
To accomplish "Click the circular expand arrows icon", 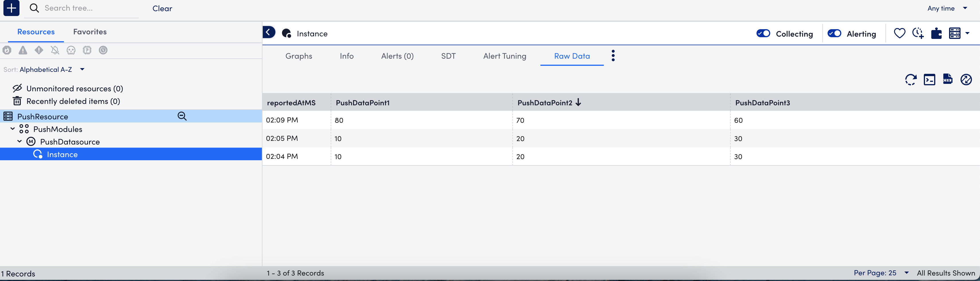I will point(966,79).
